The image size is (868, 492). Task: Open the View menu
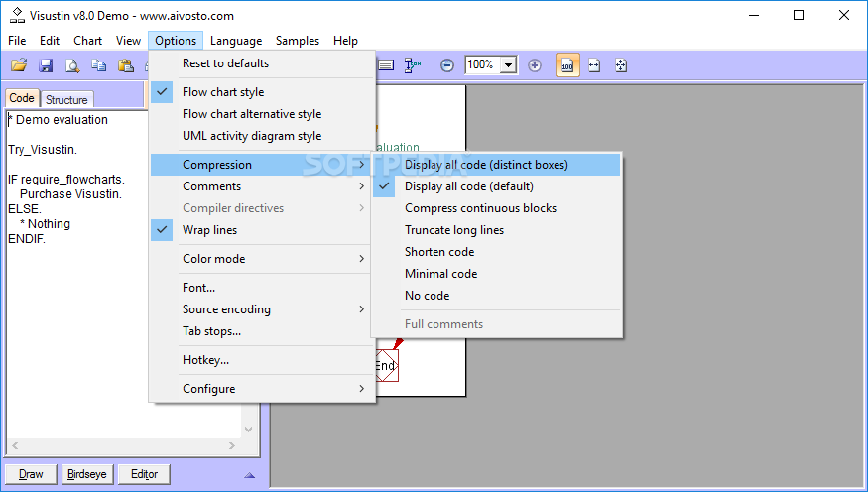point(128,41)
